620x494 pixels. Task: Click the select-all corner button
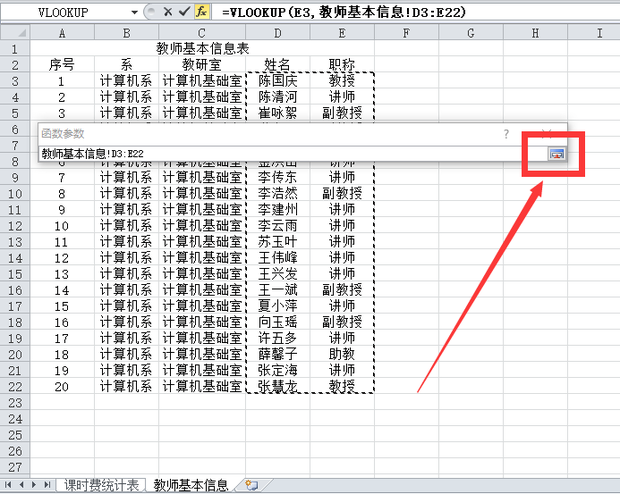pyautogui.click(x=15, y=32)
